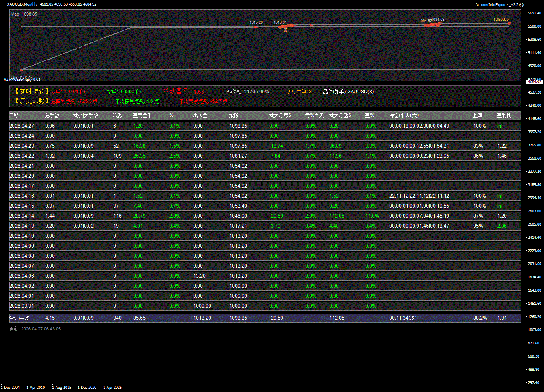The height and width of the screenshot is (392, 544).
Task: Click the 【实时持仓】 section label
Action: tap(31, 92)
